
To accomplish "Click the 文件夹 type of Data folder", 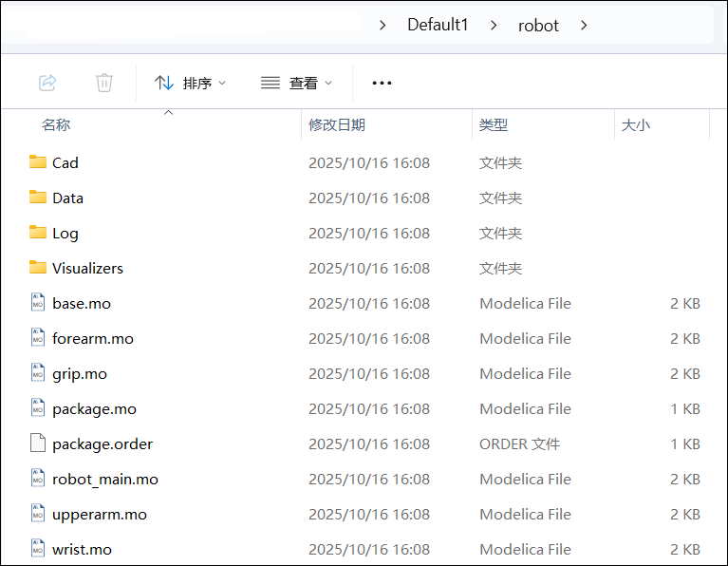I will 500,198.
